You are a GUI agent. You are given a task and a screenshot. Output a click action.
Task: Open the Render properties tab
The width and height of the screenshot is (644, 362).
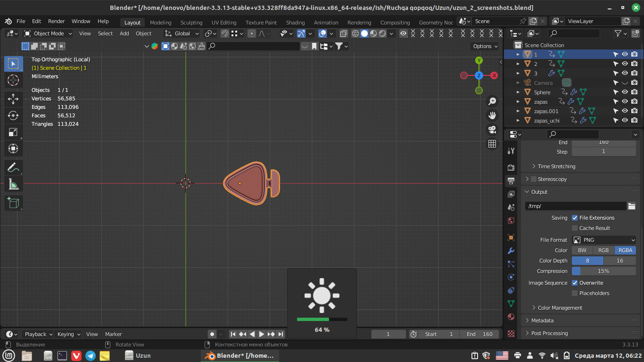(x=511, y=168)
